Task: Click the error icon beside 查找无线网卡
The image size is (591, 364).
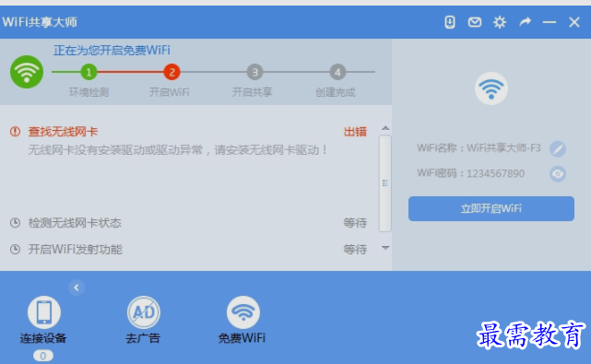Action: pyautogui.click(x=15, y=132)
